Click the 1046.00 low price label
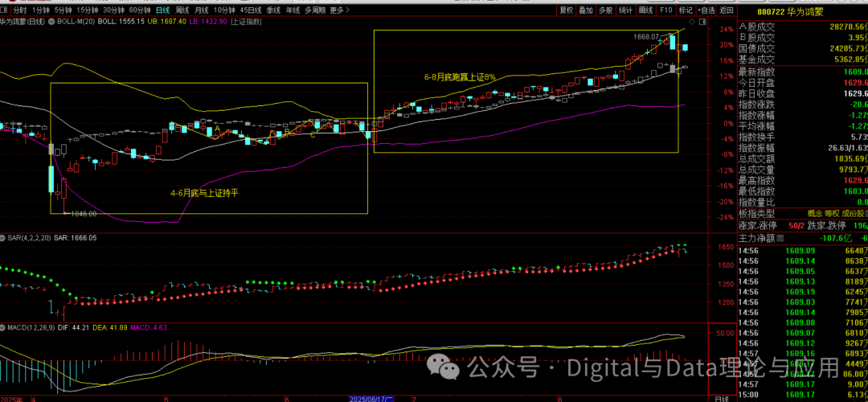 click(84, 214)
